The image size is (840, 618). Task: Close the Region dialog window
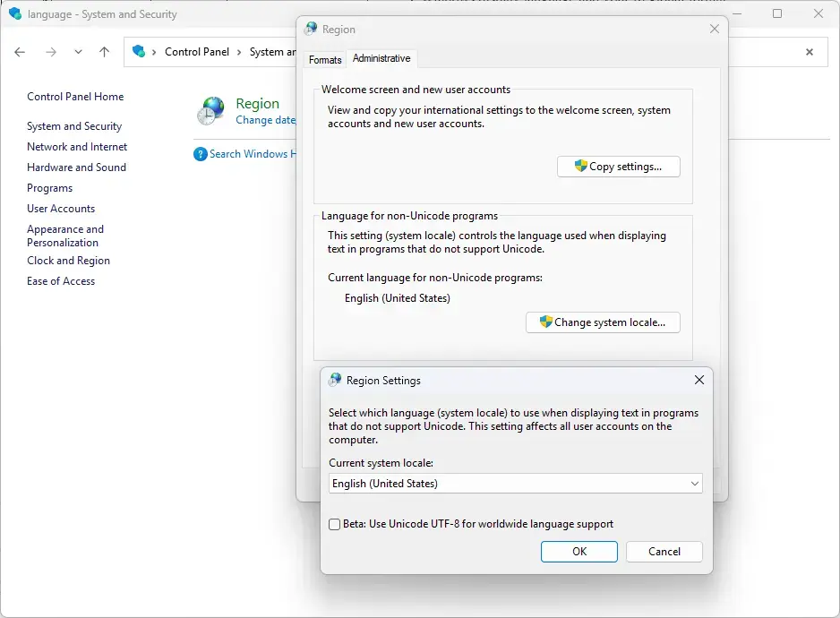coord(714,29)
